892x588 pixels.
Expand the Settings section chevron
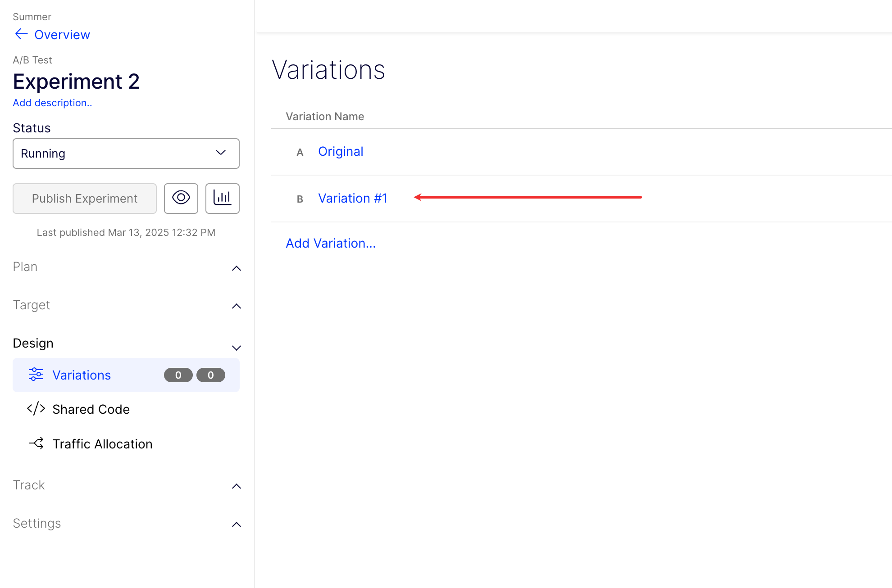[236, 525]
